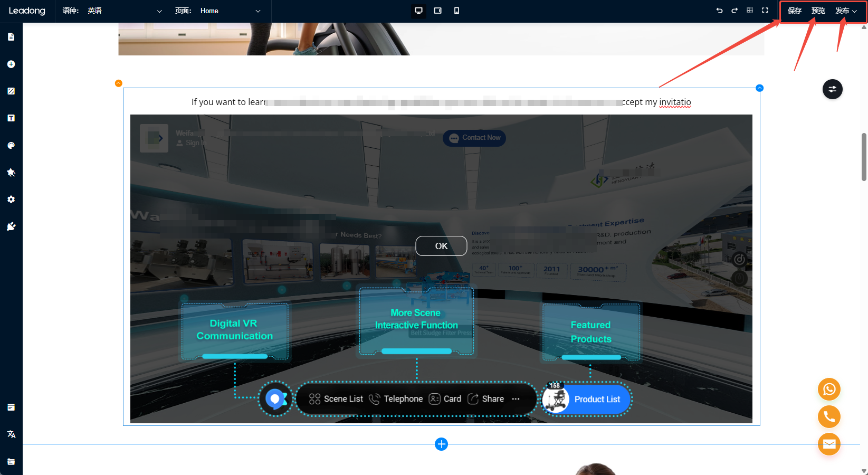Viewport: 868px width, 475px height.
Task: Click the vertical page scrollbar
Action: [x=864, y=157]
